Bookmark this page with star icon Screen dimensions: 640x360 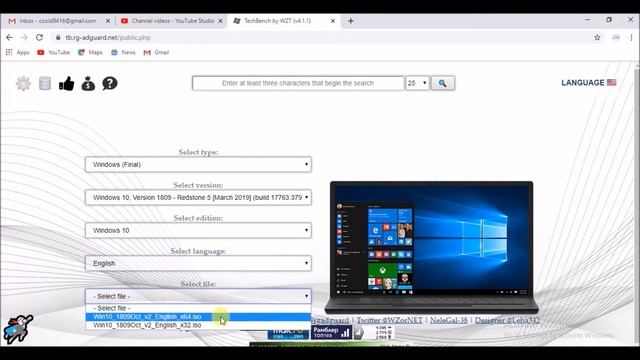tap(597, 38)
